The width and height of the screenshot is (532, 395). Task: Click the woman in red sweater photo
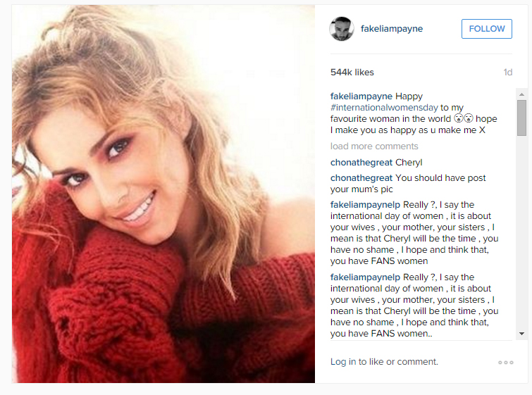pyautogui.click(x=163, y=194)
